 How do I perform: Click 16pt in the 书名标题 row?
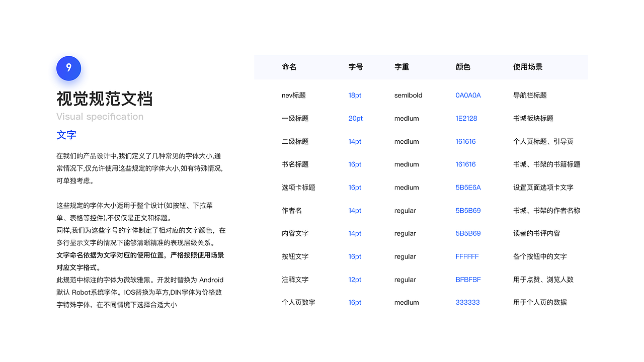click(x=355, y=164)
